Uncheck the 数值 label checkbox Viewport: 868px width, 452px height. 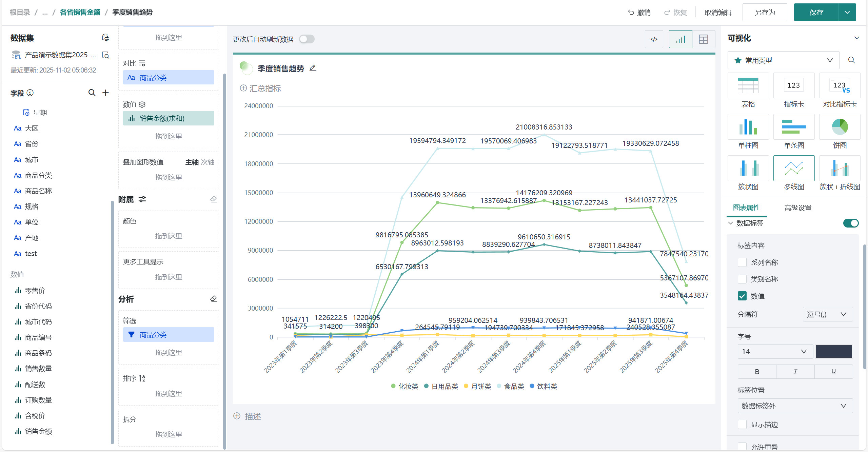[742, 296]
